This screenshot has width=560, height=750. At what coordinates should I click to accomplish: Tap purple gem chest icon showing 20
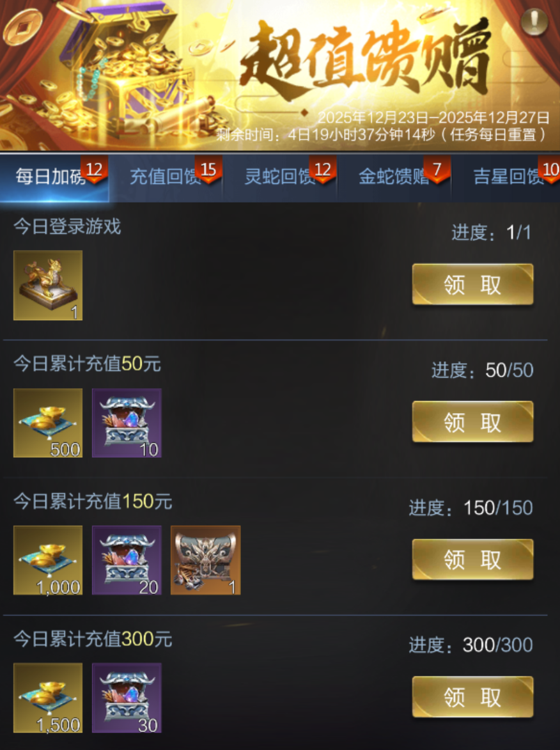pos(127,560)
